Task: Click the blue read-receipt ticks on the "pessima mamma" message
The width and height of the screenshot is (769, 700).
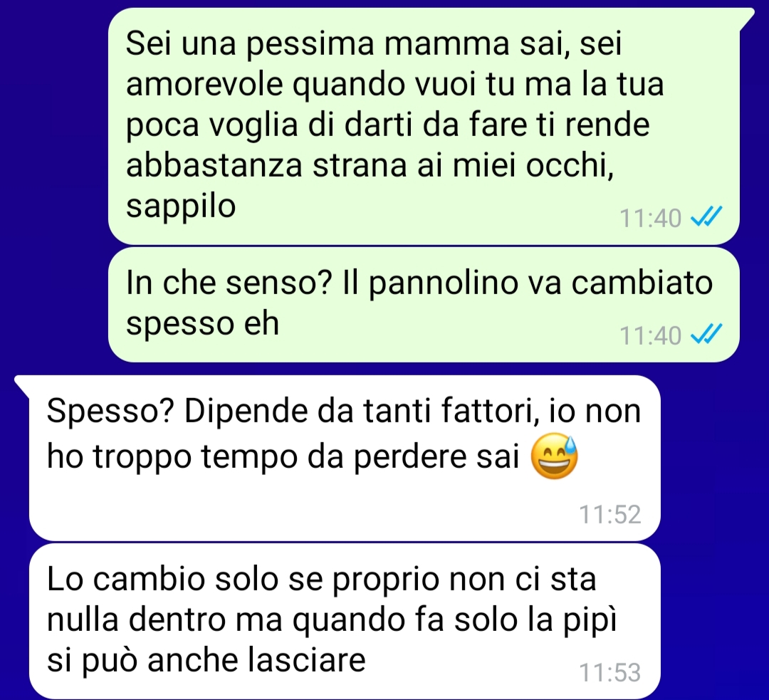Action: click(706, 216)
